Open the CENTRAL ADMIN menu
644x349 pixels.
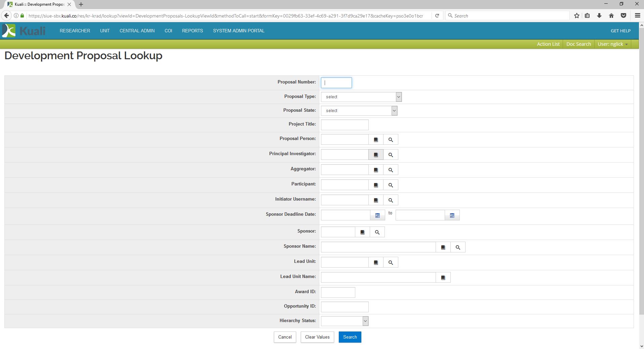click(137, 31)
